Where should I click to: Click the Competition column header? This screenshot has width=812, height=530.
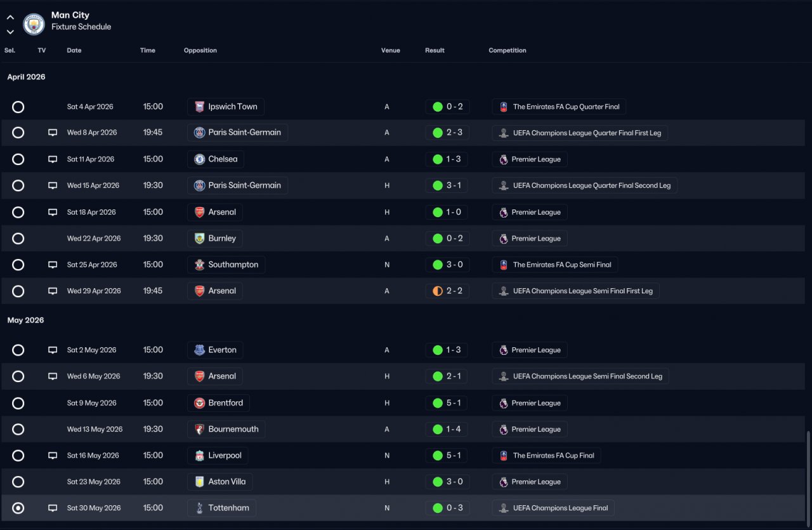pyautogui.click(x=507, y=50)
